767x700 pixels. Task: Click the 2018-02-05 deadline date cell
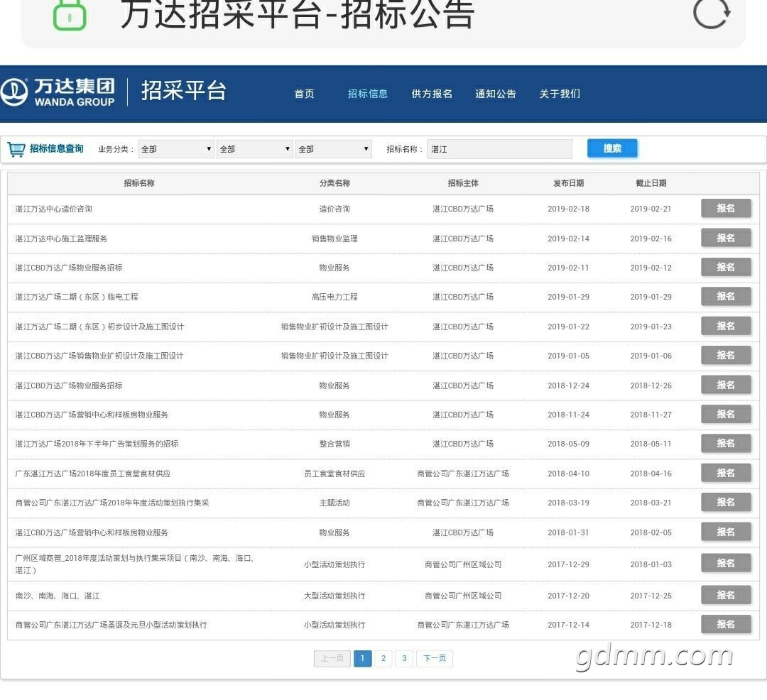(651, 532)
